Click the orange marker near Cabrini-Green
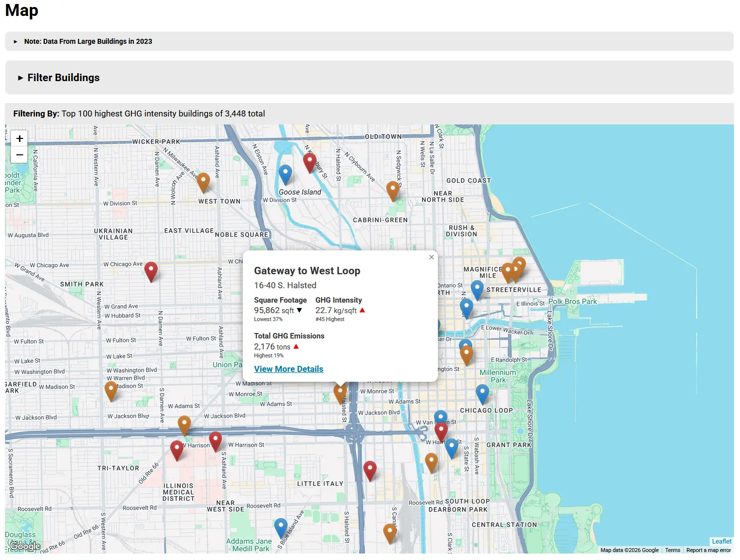This screenshot has width=740, height=560. click(x=393, y=190)
